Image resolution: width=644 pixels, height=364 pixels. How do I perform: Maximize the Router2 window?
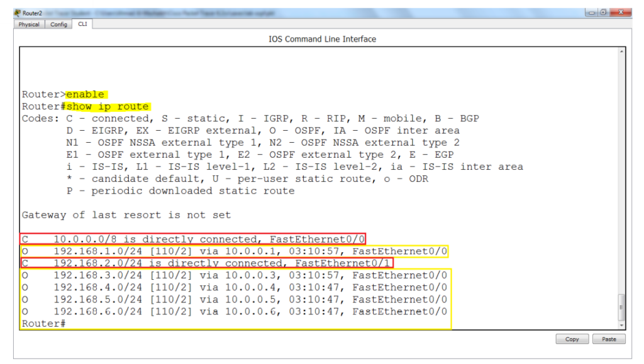(x=603, y=13)
